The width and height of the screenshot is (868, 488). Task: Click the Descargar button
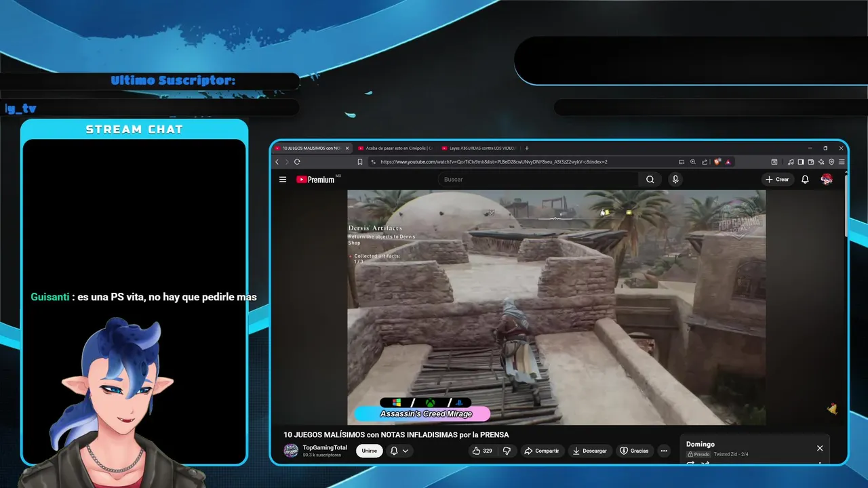pyautogui.click(x=589, y=451)
